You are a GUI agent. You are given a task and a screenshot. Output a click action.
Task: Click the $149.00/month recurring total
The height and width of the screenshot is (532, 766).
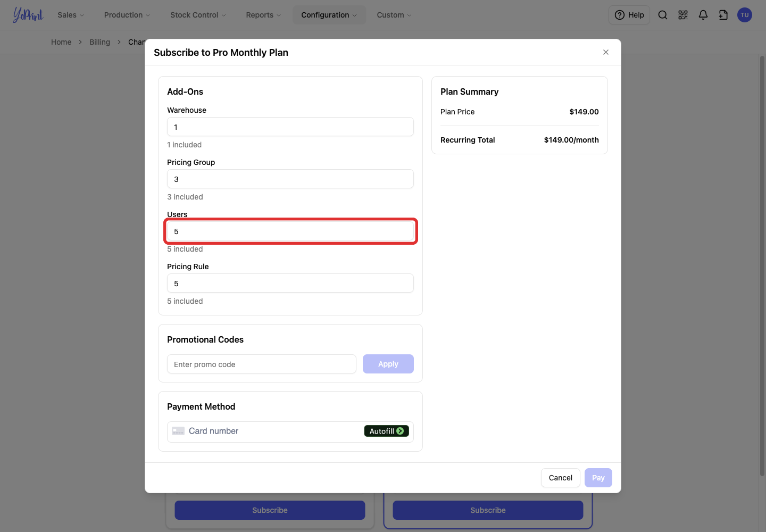[571, 140]
